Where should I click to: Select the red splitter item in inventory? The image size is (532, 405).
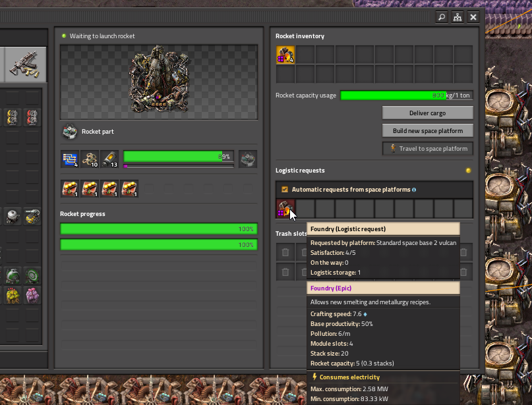coord(32,117)
